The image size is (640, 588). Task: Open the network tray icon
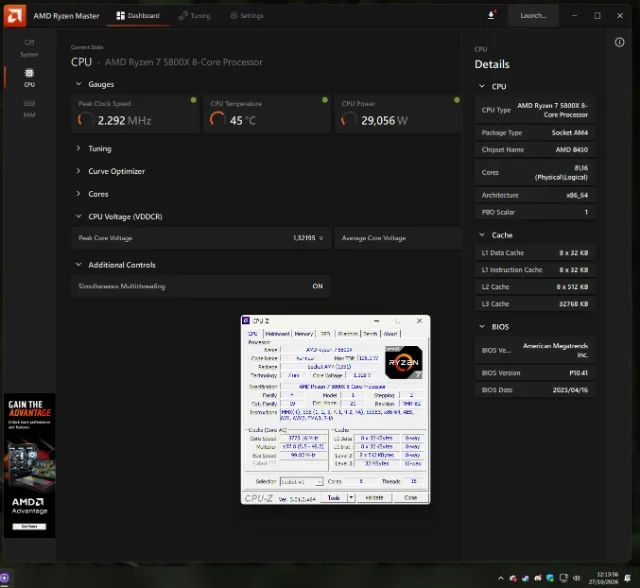tap(563, 578)
